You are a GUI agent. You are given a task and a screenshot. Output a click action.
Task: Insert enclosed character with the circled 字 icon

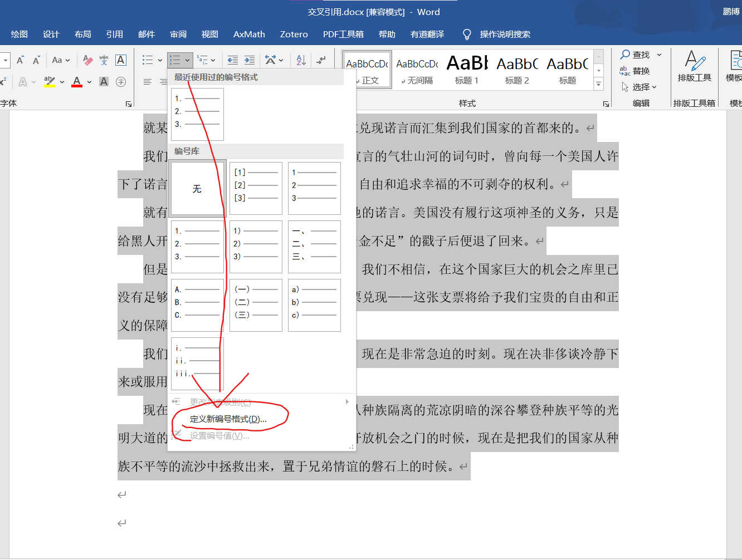[121, 82]
